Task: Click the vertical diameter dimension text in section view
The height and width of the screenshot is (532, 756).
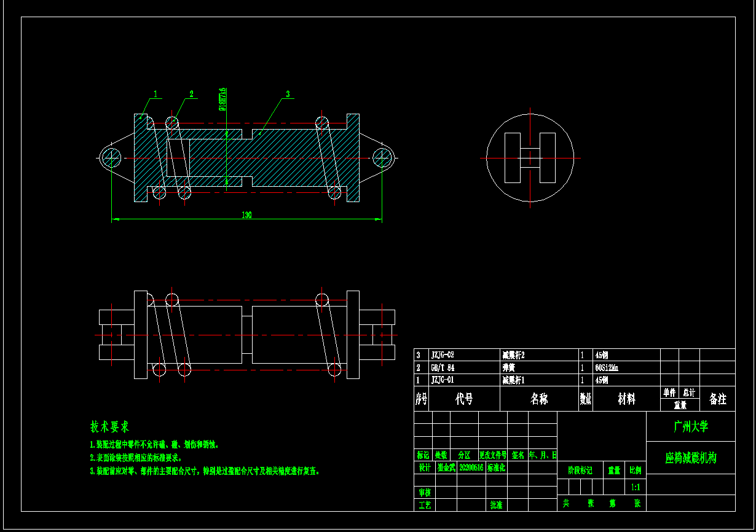Action: (222, 98)
